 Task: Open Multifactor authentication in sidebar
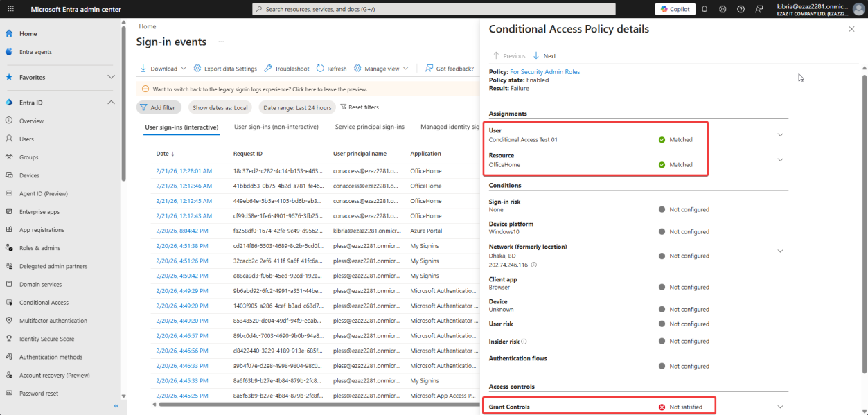[53, 321]
